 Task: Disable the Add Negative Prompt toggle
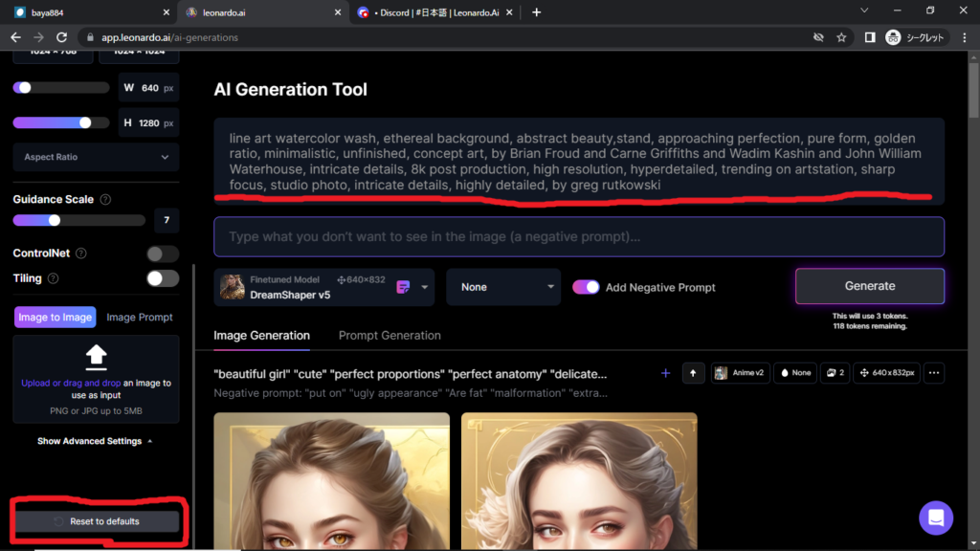(586, 287)
